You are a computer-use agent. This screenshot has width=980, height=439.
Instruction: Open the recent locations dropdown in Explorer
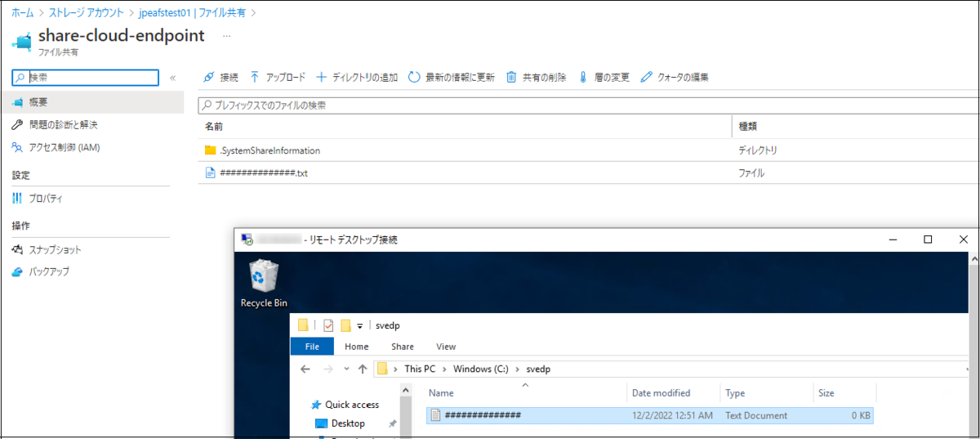[x=346, y=370]
